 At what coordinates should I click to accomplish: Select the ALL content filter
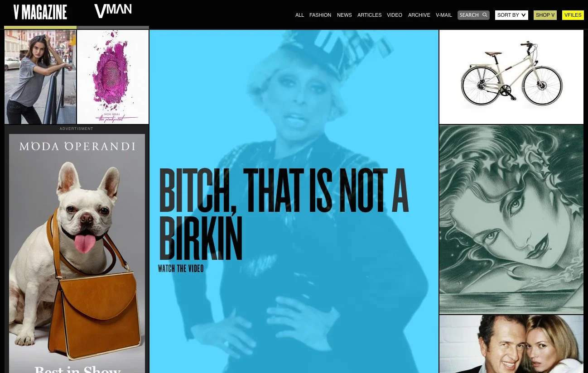pyautogui.click(x=299, y=15)
